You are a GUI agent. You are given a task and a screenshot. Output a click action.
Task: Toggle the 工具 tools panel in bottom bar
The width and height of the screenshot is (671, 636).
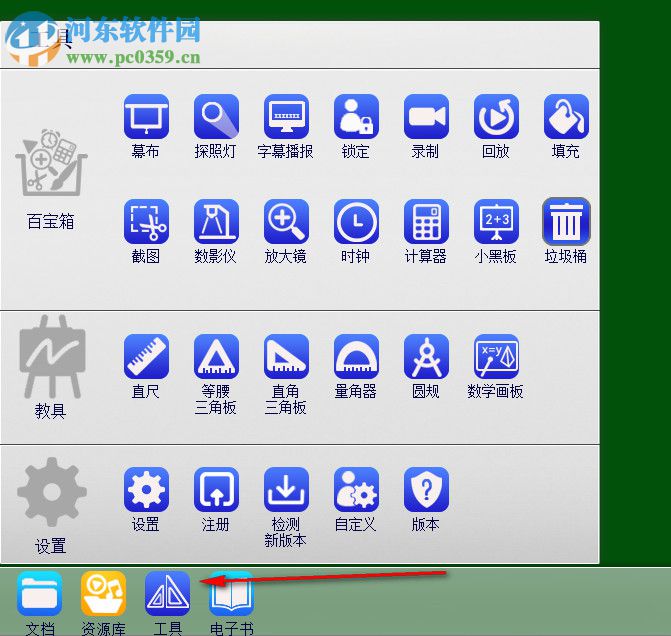coord(167,594)
